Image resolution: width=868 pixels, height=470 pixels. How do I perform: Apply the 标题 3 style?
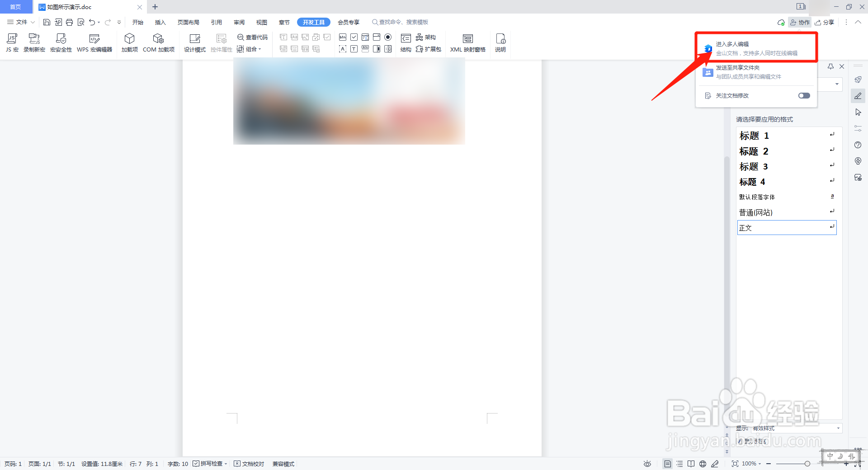pyautogui.click(x=787, y=166)
